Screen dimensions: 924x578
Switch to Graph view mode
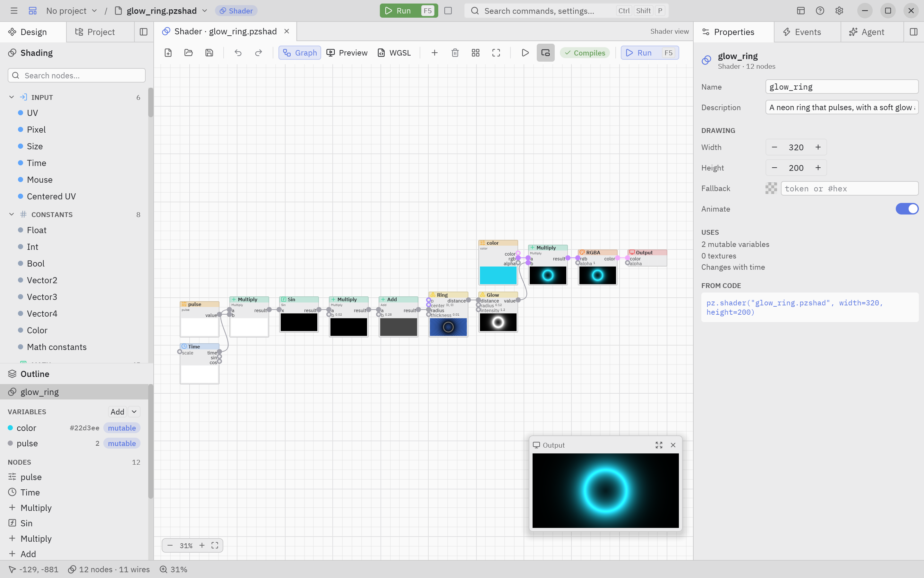(300, 53)
